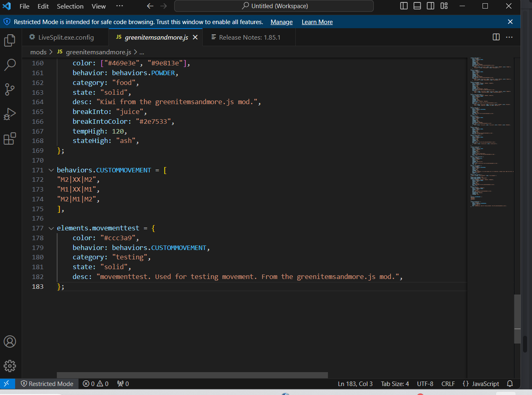Open the Selection menu
The height and width of the screenshot is (395, 532).
pyautogui.click(x=70, y=6)
